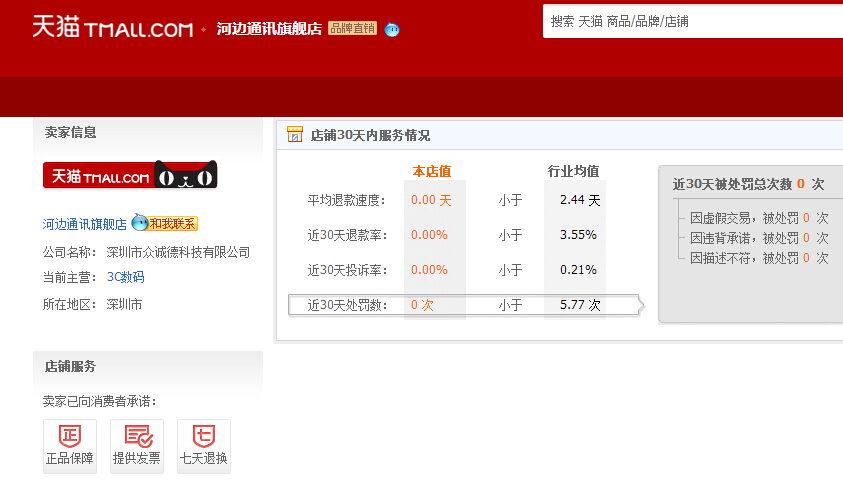
Task: Select the industry value 2.44 天
Action: 580,200
